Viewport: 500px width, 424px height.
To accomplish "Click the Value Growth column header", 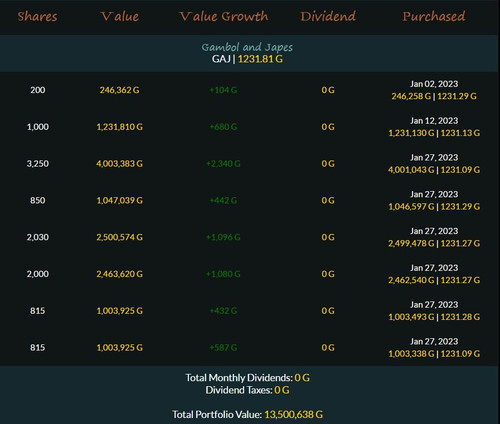I will (x=223, y=16).
